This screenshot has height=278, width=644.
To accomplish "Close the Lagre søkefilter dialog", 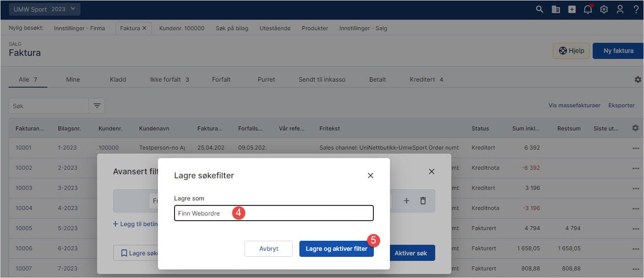I will 370,175.
